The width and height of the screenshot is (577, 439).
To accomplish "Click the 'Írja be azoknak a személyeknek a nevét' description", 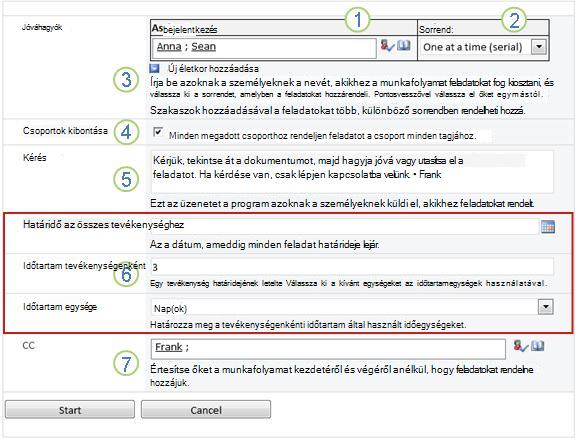I will [x=352, y=88].
